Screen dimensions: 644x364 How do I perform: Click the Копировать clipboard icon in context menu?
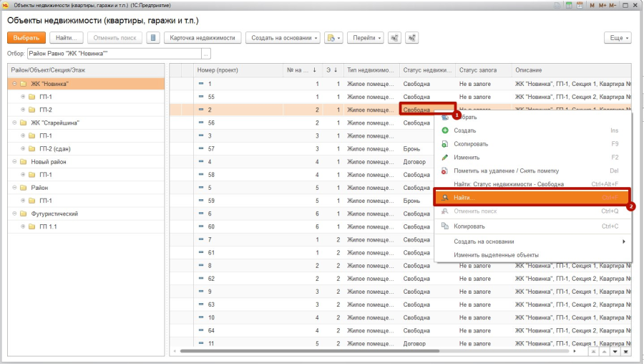pyautogui.click(x=445, y=226)
